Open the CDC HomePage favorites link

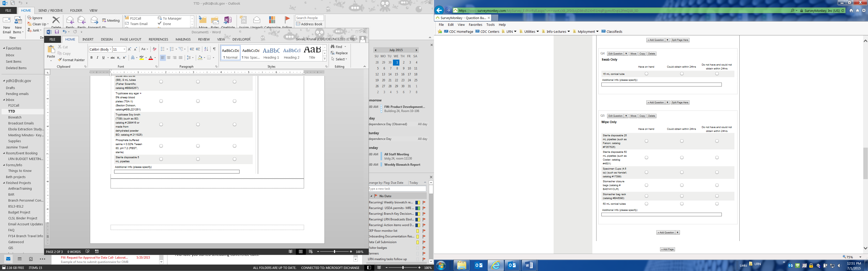tap(459, 32)
